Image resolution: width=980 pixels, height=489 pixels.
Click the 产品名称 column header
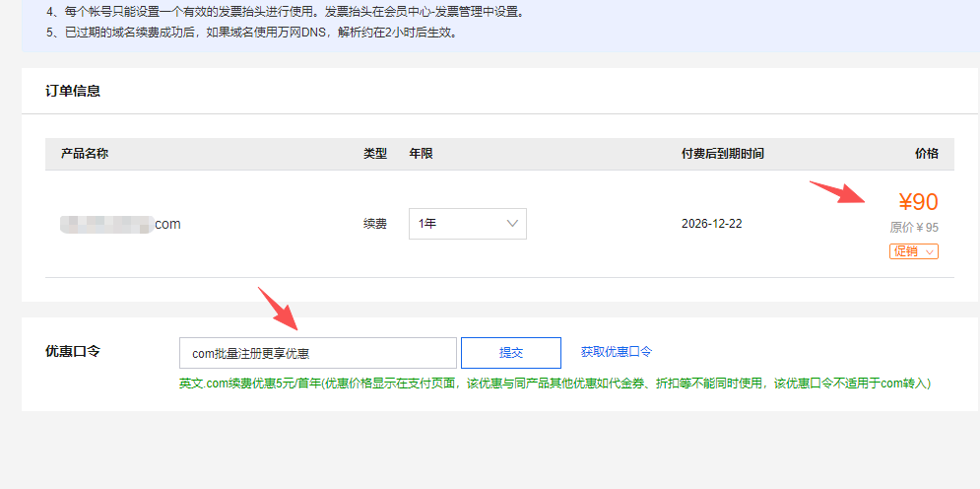click(85, 154)
